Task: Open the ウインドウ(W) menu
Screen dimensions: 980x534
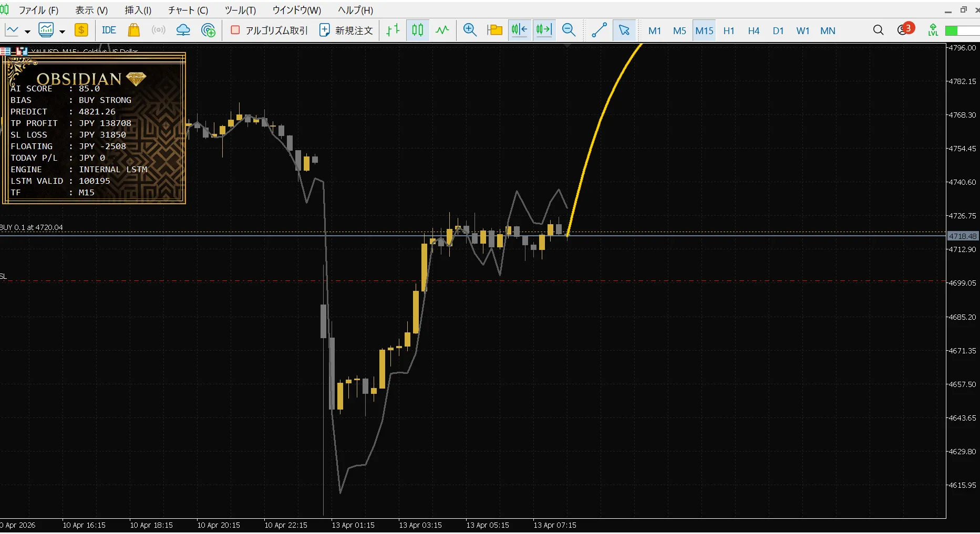Action: (296, 10)
